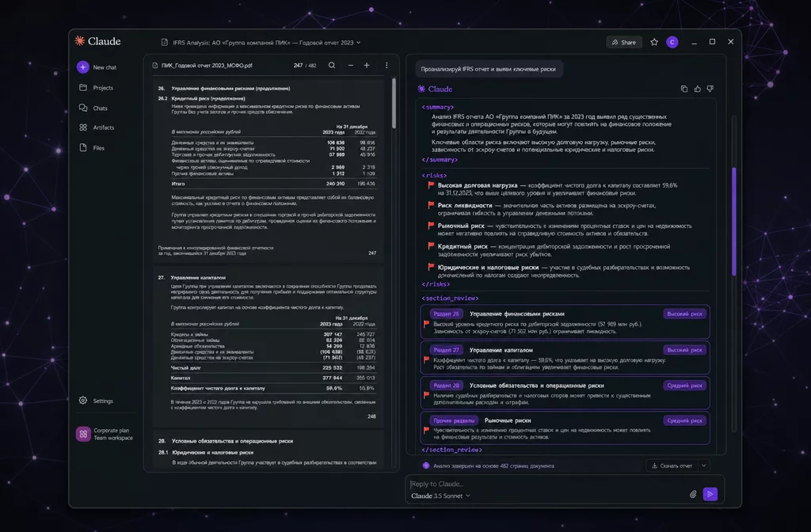The height and width of the screenshot is (532, 811).
Task: Click the Скачать отчет download button
Action: [x=672, y=465]
